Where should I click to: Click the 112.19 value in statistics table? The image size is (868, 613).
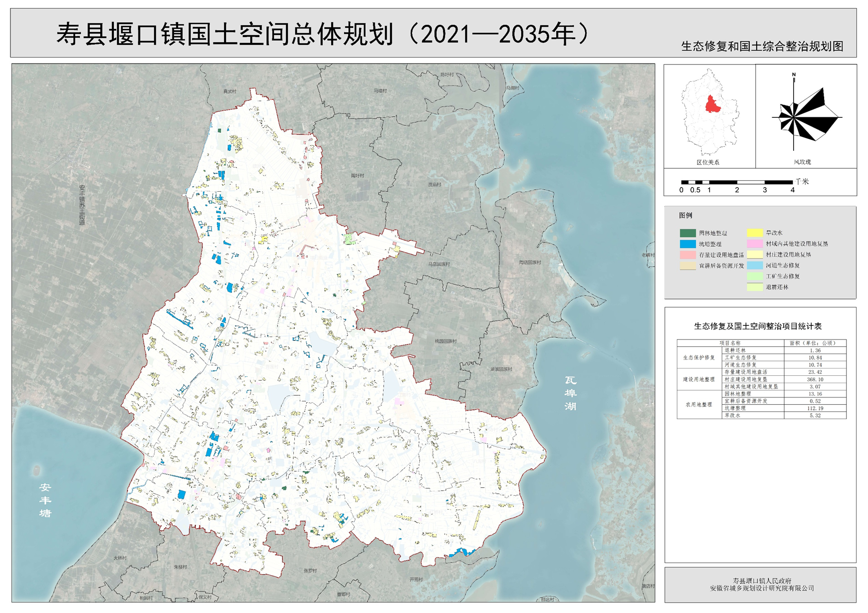815,408
